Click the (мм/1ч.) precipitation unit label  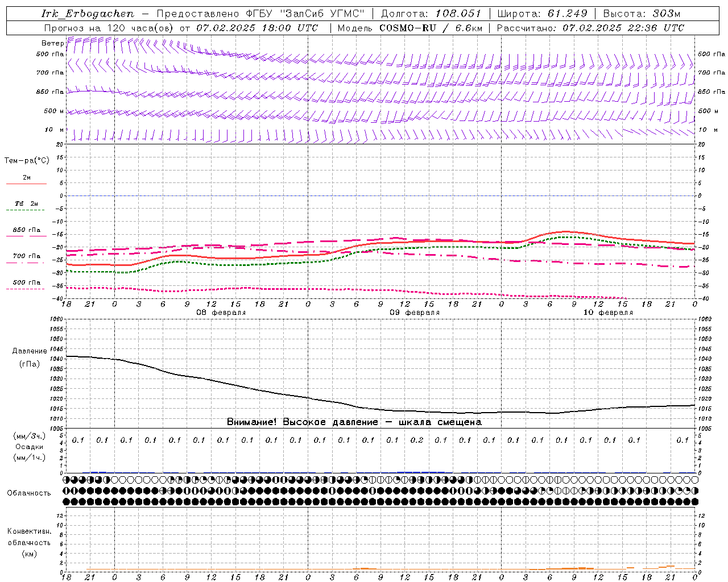point(30,458)
